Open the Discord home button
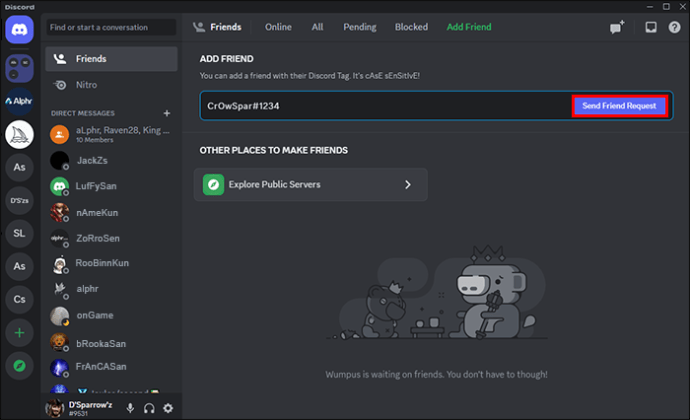This screenshot has height=420, width=690. click(19, 29)
